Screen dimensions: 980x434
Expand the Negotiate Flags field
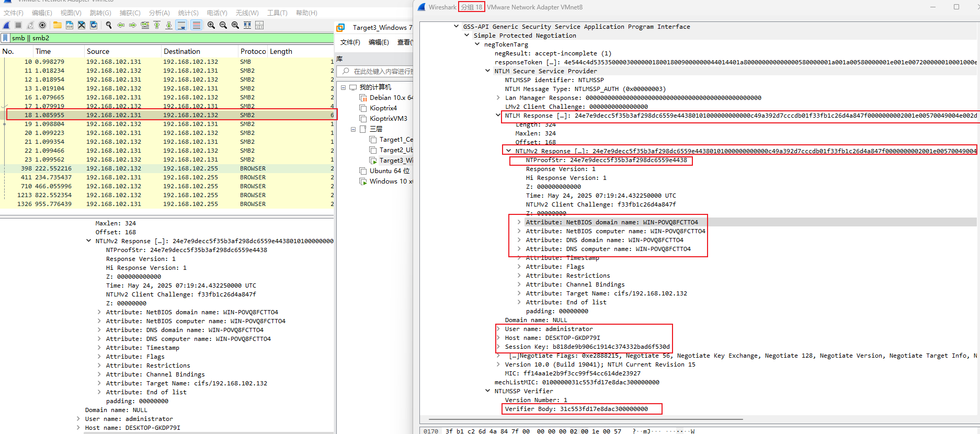498,356
